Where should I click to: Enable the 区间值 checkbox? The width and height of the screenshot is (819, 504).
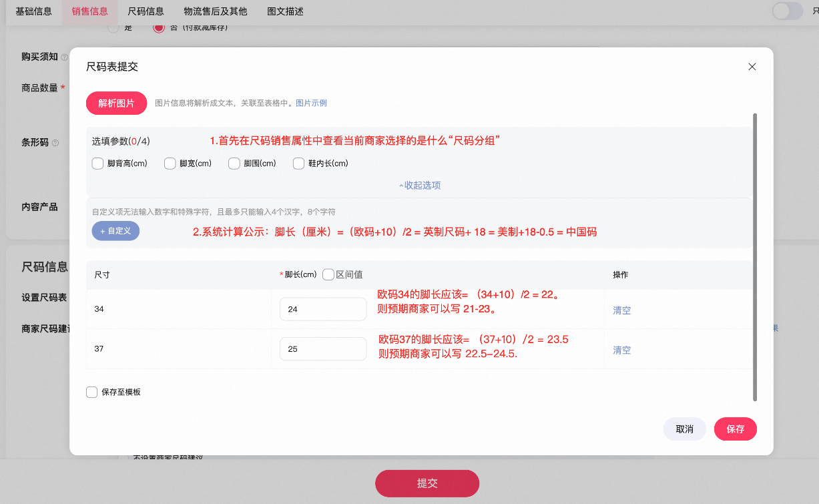click(328, 274)
